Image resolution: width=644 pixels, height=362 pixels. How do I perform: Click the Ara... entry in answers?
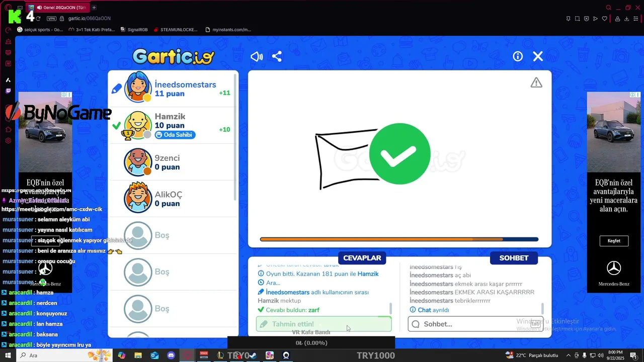pyautogui.click(x=273, y=283)
